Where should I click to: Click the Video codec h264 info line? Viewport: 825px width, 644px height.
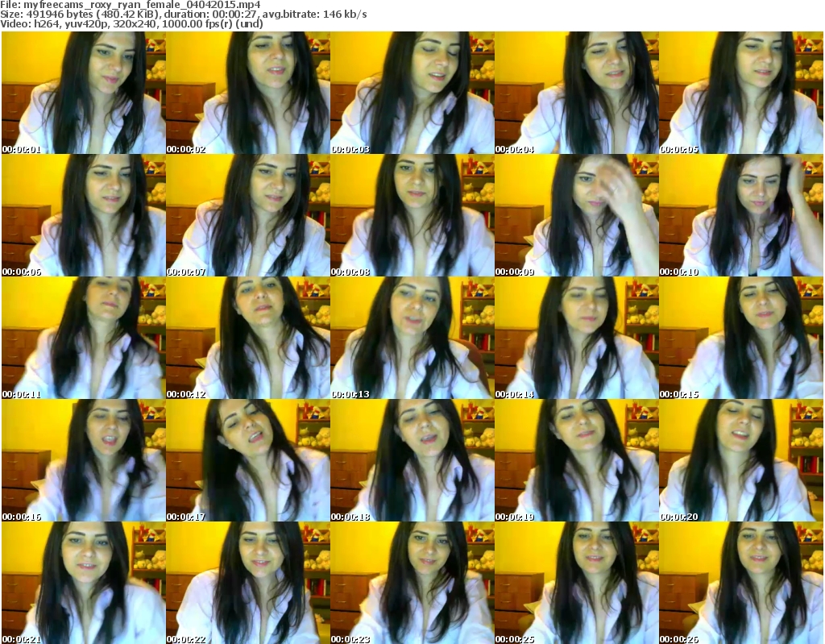[131, 23]
